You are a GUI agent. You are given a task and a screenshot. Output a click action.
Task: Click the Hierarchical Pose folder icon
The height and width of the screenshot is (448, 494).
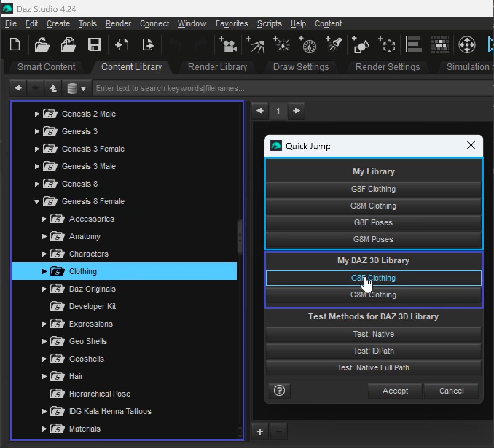pyautogui.click(x=58, y=394)
